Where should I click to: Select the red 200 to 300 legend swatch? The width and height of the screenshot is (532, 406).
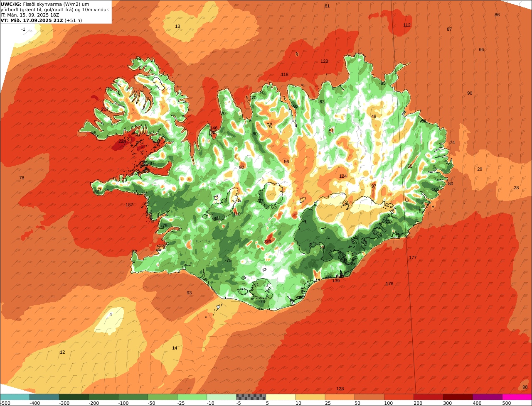click(x=428, y=397)
